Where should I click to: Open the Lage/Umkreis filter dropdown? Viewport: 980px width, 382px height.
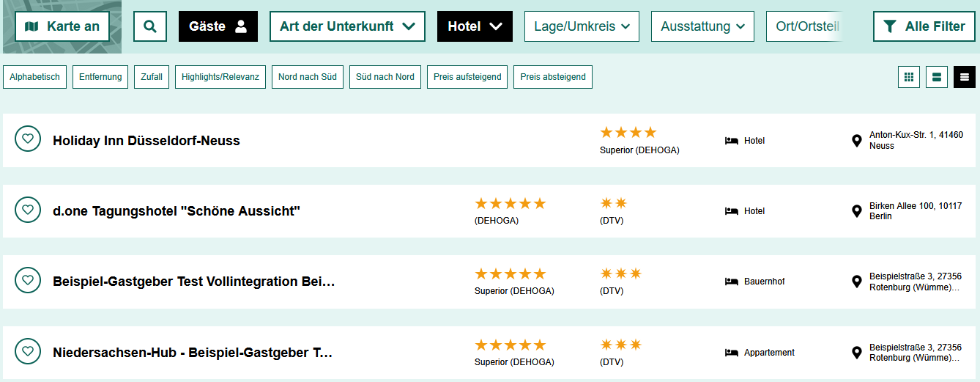point(582,26)
